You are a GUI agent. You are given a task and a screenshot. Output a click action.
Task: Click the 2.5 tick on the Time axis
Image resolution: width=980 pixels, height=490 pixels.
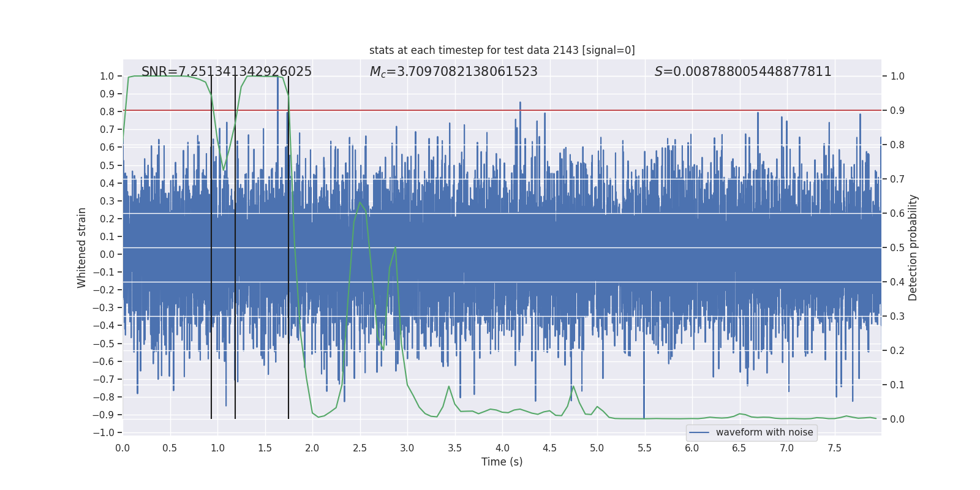coord(360,448)
